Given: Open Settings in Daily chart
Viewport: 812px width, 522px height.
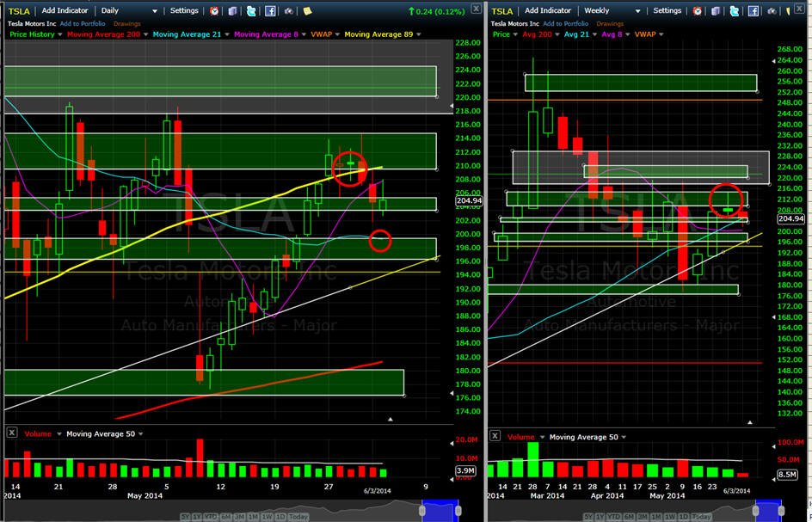Looking at the screenshot, I should pyautogui.click(x=184, y=10).
